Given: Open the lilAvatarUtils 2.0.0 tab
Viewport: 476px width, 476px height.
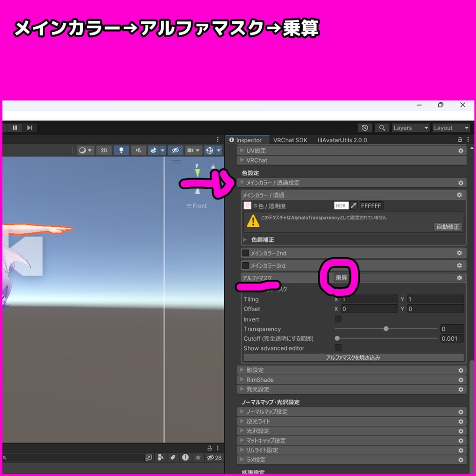Looking at the screenshot, I should (x=342, y=140).
